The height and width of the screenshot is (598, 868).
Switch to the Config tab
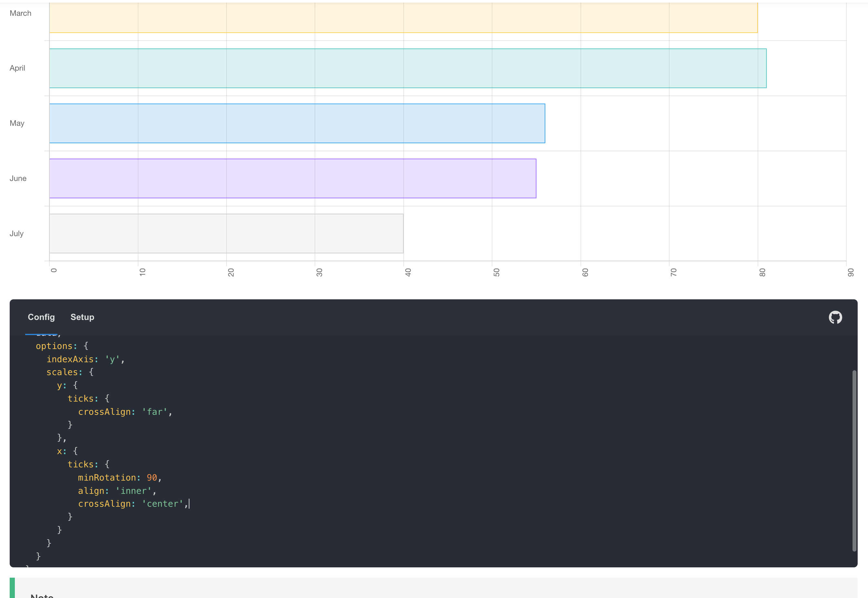(41, 317)
